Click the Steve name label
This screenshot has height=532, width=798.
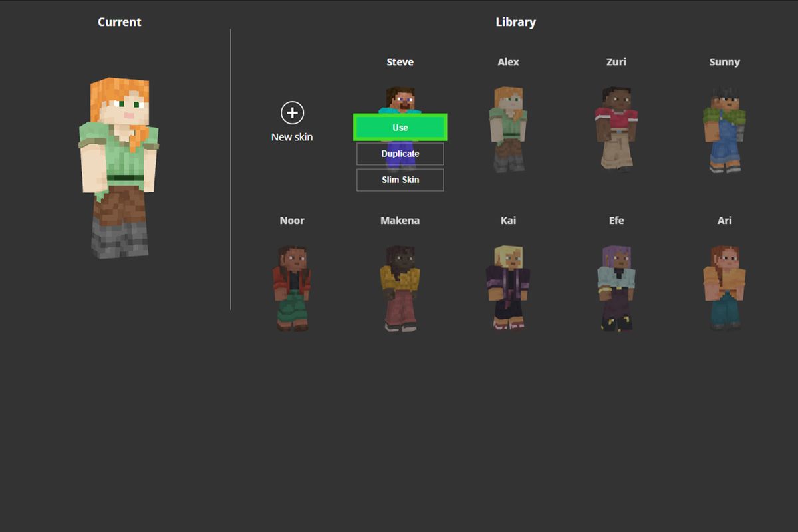(400, 61)
